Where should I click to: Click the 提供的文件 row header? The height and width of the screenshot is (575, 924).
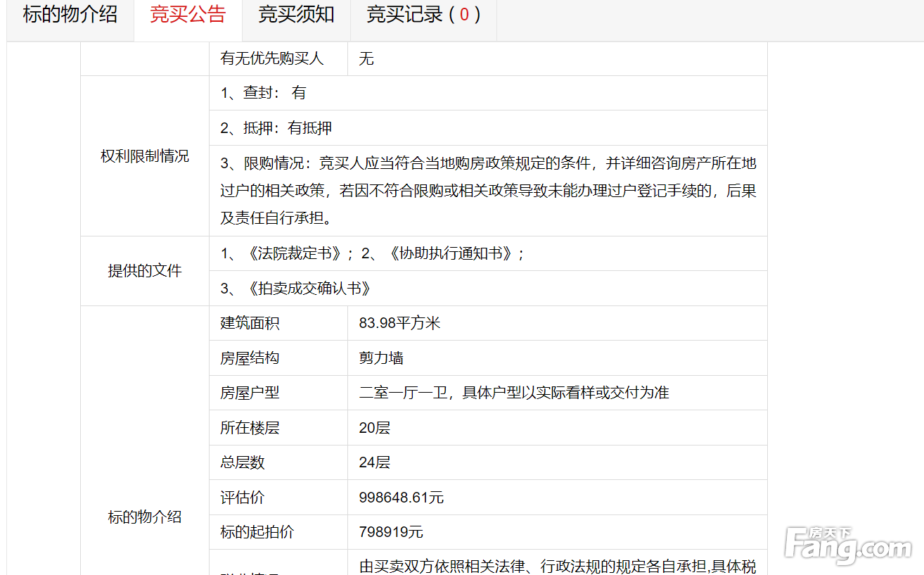click(145, 271)
